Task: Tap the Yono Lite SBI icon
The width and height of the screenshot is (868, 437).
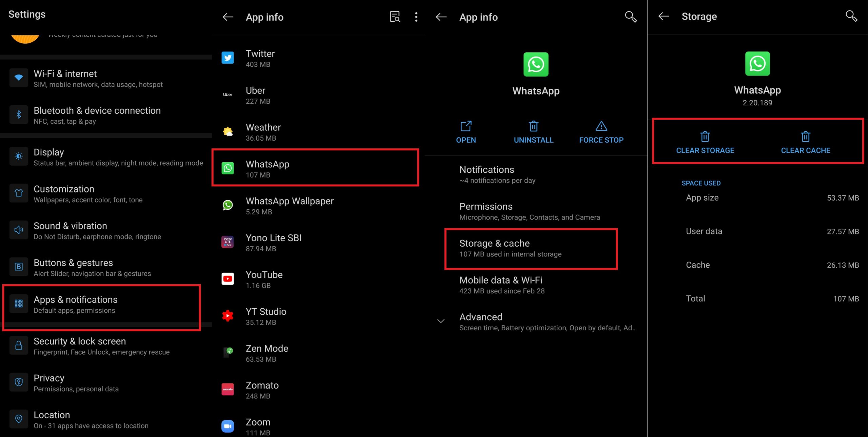Action: tap(228, 242)
